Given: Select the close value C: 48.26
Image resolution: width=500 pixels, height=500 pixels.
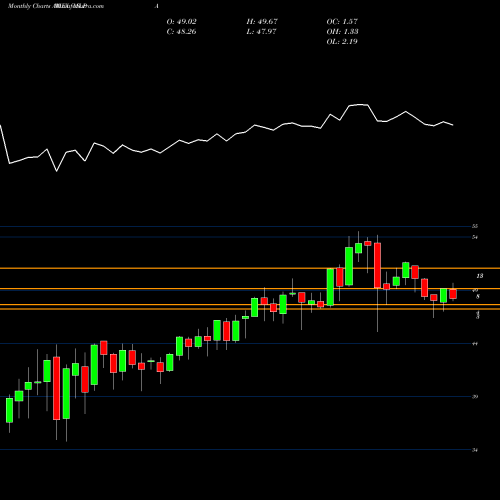Looking at the screenshot, I should (x=181, y=32).
